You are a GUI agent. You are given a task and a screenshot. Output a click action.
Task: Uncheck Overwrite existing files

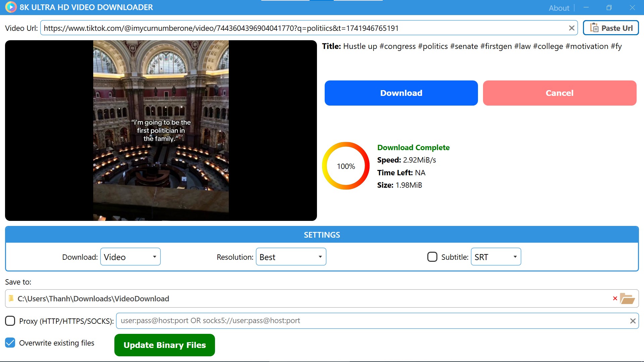pos(10,343)
